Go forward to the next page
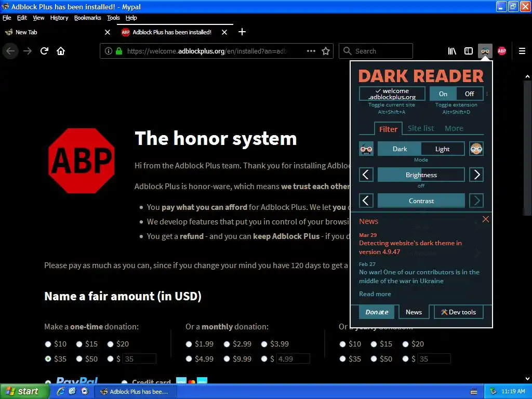The image size is (532, 399). tap(28, 51)
